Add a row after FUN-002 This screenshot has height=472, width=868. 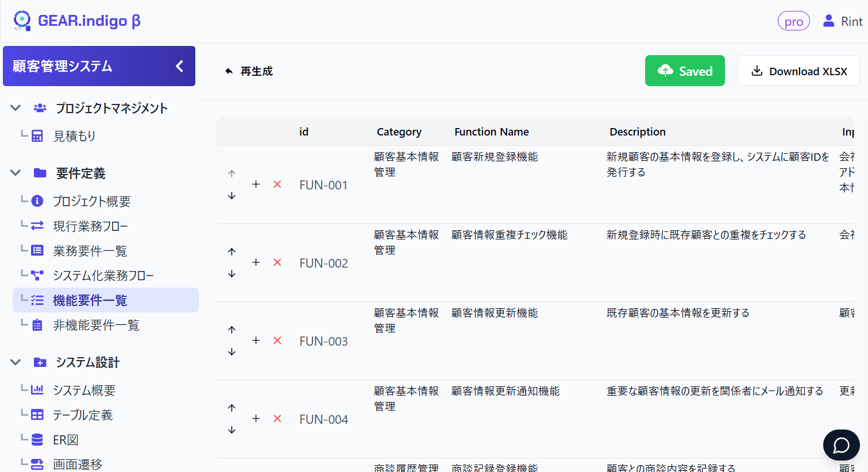(256, 262)
